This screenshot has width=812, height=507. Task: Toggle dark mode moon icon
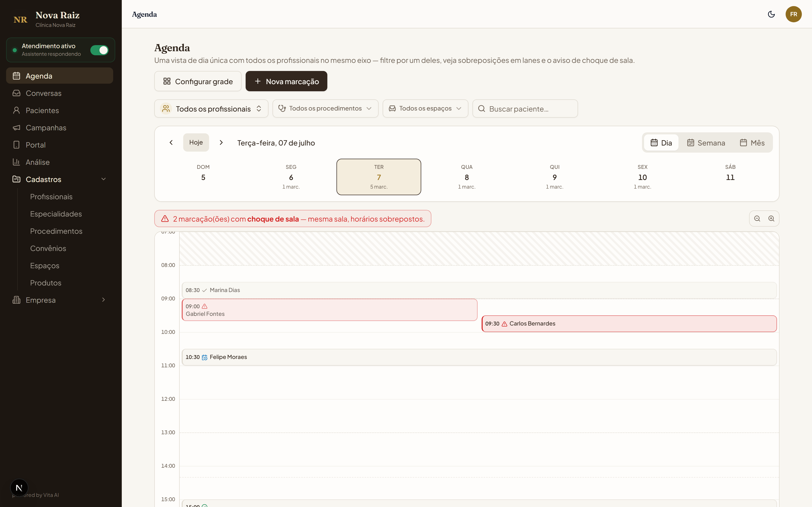click(771, 14)
